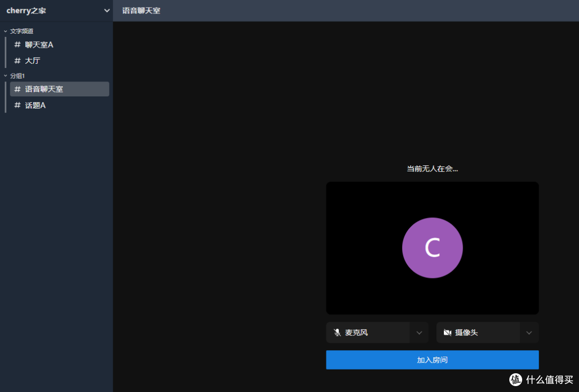579x392 pixels.
Task: Click the hash icon of 语音聊天室 channel
Action: [17, 89]
